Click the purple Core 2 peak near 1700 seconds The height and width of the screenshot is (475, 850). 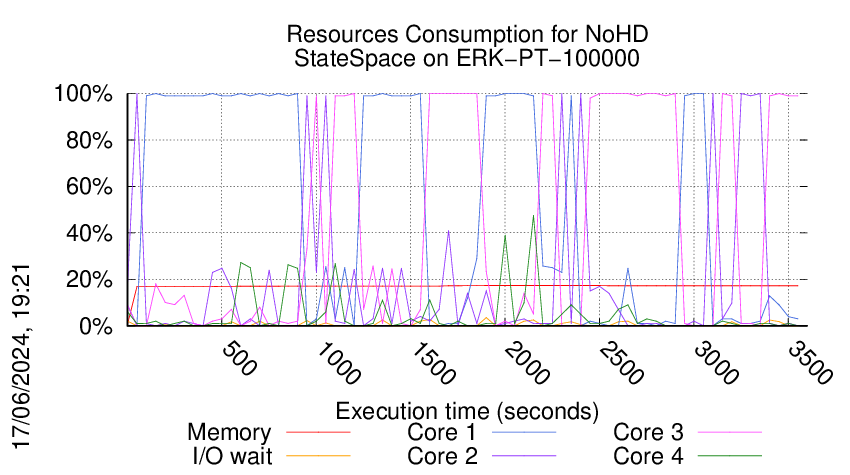(x=448, y=231)
